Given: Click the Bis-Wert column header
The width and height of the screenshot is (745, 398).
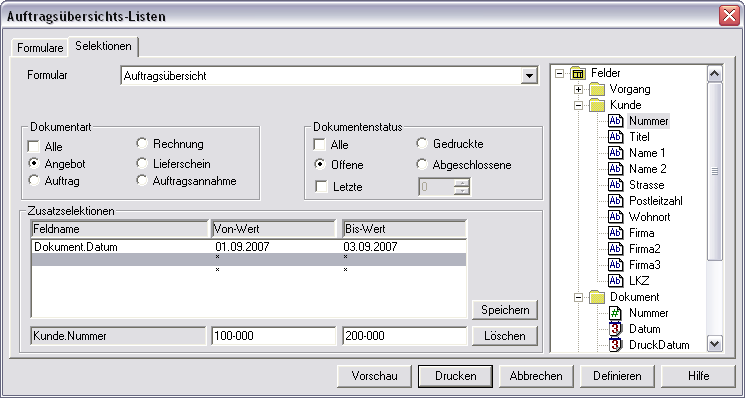Looking at the screenshot, I should tap(404, 229).
